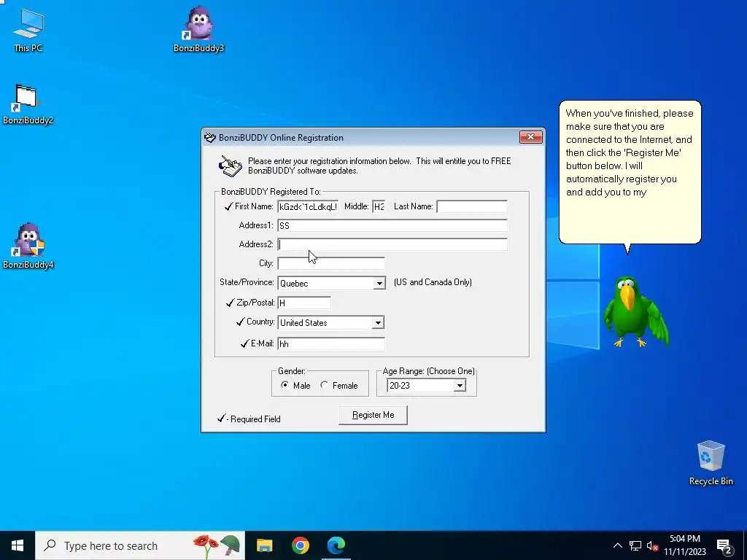
Task: Expand the State/Province dropdown
Action: 379,284
